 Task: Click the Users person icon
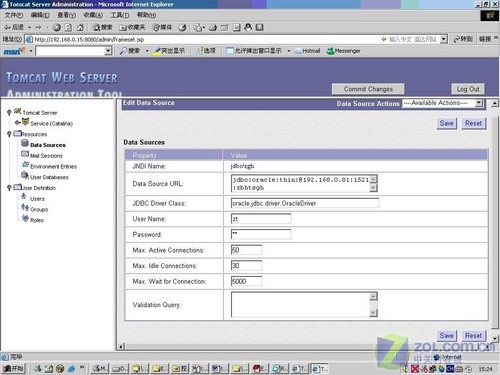[x=24, y=196]
